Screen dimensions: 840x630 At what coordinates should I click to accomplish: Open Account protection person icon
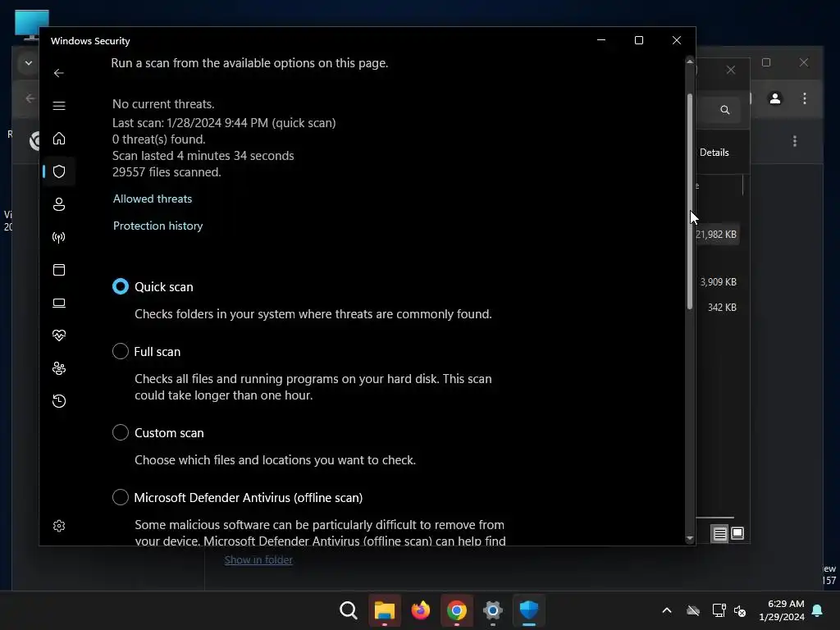[59, 204]
